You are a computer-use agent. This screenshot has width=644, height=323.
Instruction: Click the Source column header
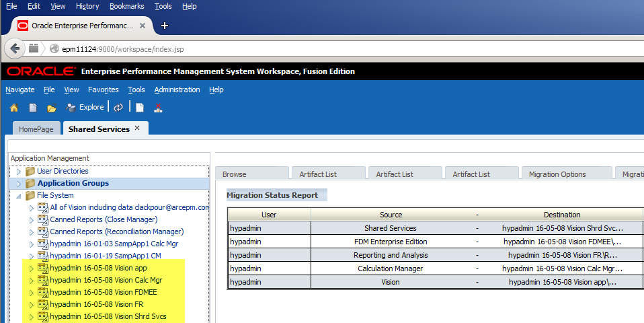[391, 215]
